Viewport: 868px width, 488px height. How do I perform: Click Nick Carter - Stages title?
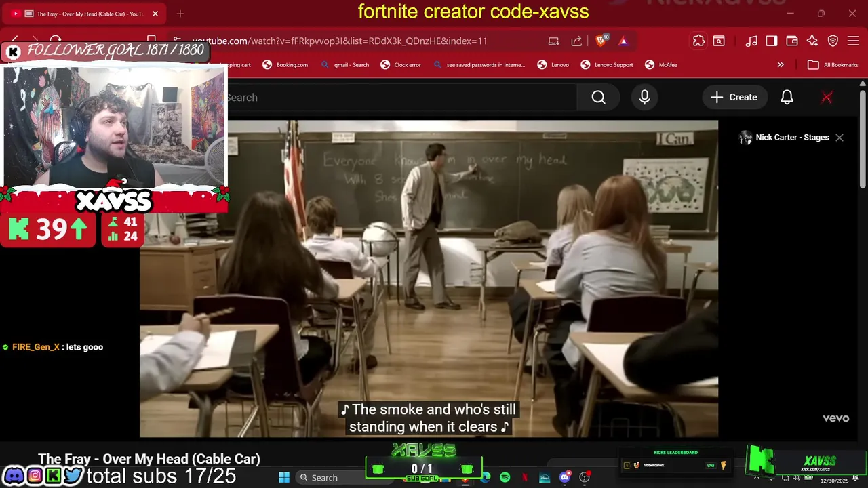click(x=792, y=138)
